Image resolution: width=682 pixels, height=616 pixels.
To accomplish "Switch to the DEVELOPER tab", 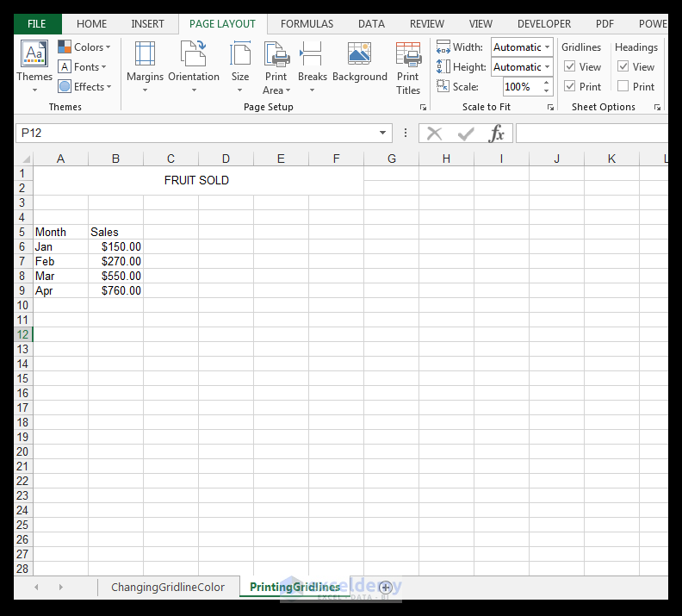I will 544,24.
